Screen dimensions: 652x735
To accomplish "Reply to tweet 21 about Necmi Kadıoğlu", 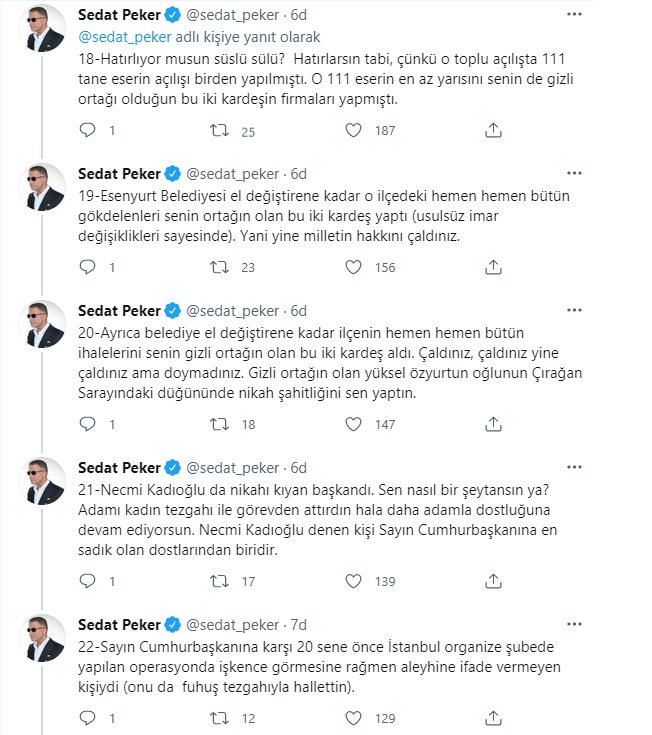I will click(x=88, y=581).
